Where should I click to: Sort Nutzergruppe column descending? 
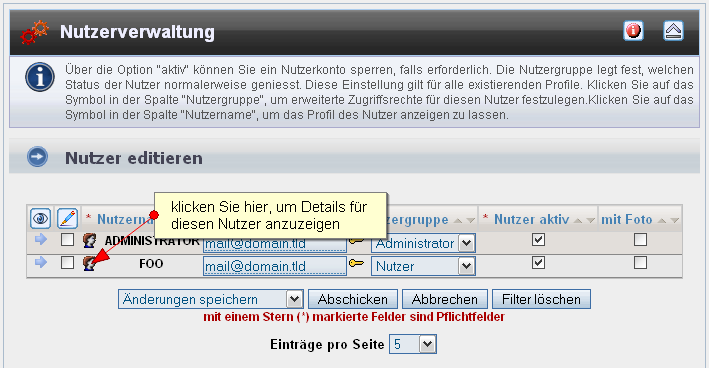point(471,221)
